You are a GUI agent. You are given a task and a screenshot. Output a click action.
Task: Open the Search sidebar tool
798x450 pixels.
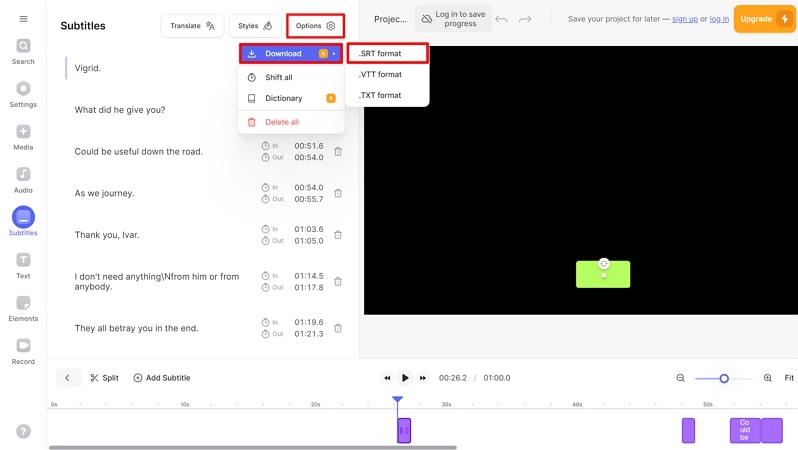click(23, 52)
